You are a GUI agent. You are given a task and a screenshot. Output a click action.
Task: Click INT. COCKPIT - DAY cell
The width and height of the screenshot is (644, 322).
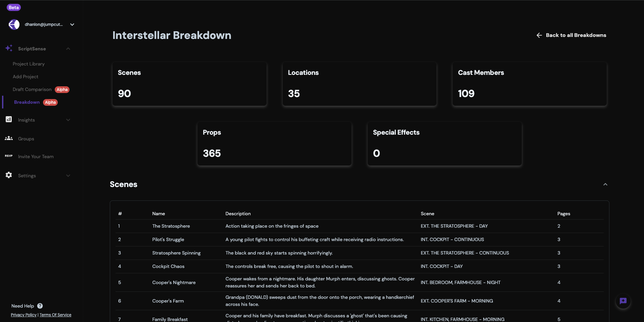[442, 266]
